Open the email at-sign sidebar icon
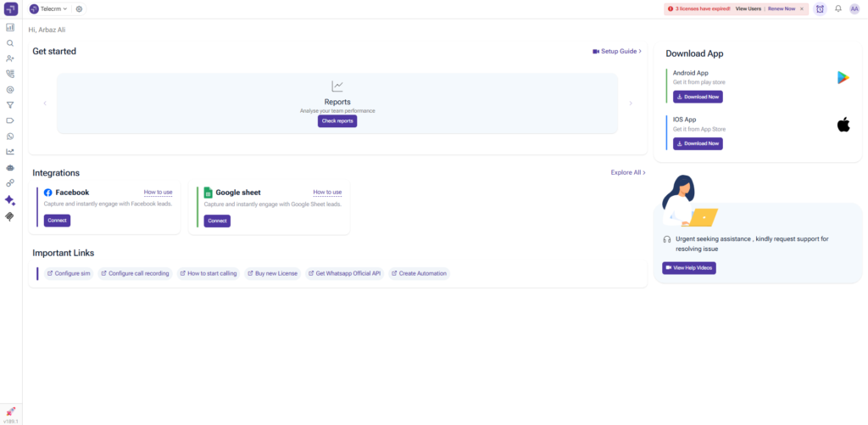Image resolution: width=868 pixels, height=425 pixels. click(10, 89)
